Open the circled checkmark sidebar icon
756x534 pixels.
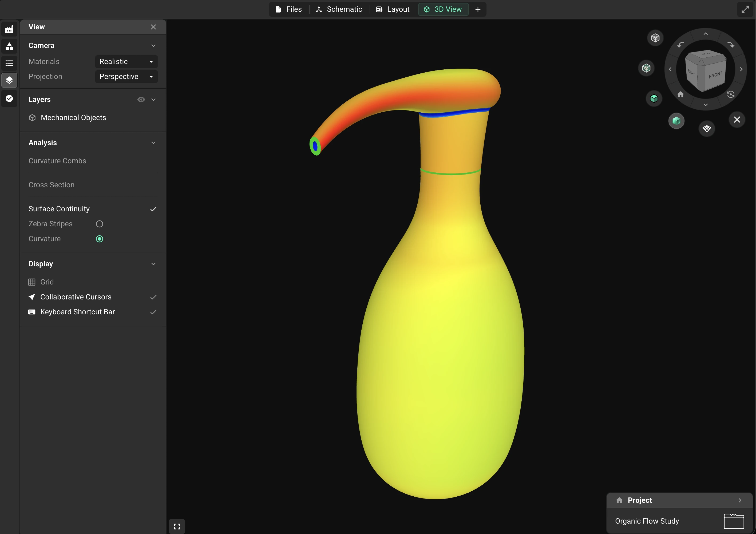[9, 98]
